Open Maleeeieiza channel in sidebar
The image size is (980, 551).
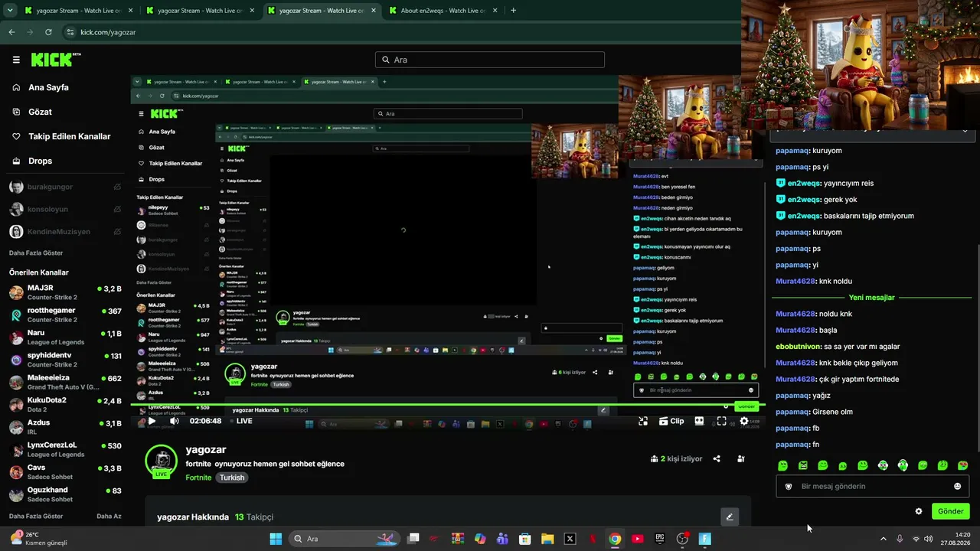[x=65, y=382]
